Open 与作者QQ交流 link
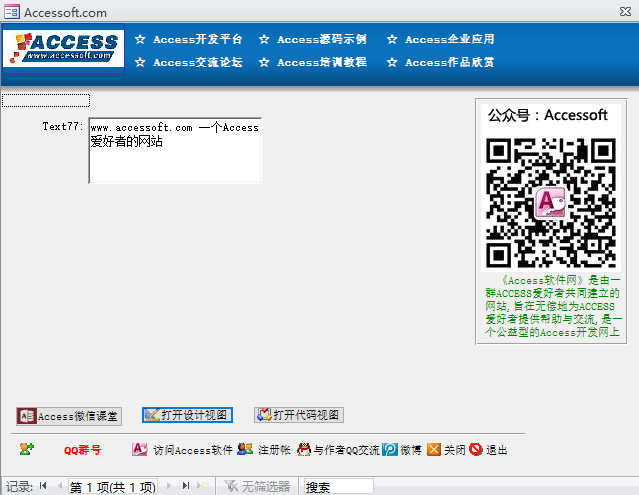639x495 pixels. (346, 450)
